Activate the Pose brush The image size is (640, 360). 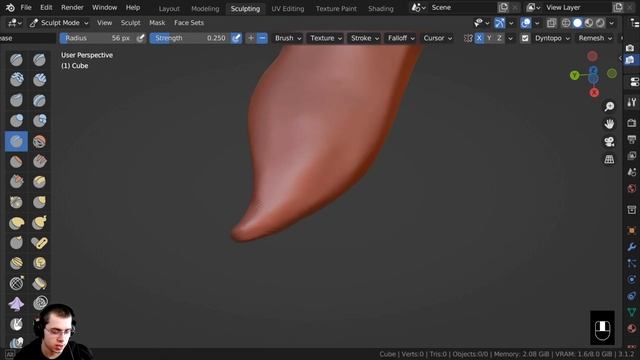[x=40, y=243]
